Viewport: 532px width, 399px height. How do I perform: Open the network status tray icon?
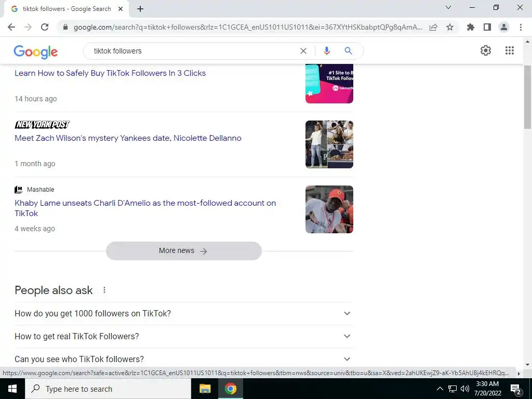(453, 389)
